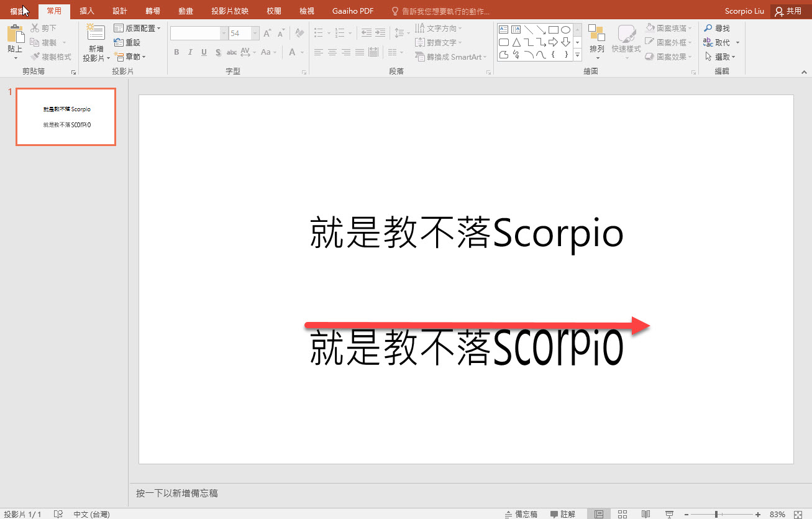Screen dimensions: 812x519
Task: Click the Reset (重設) slide button
Action: tap(127, 42)
